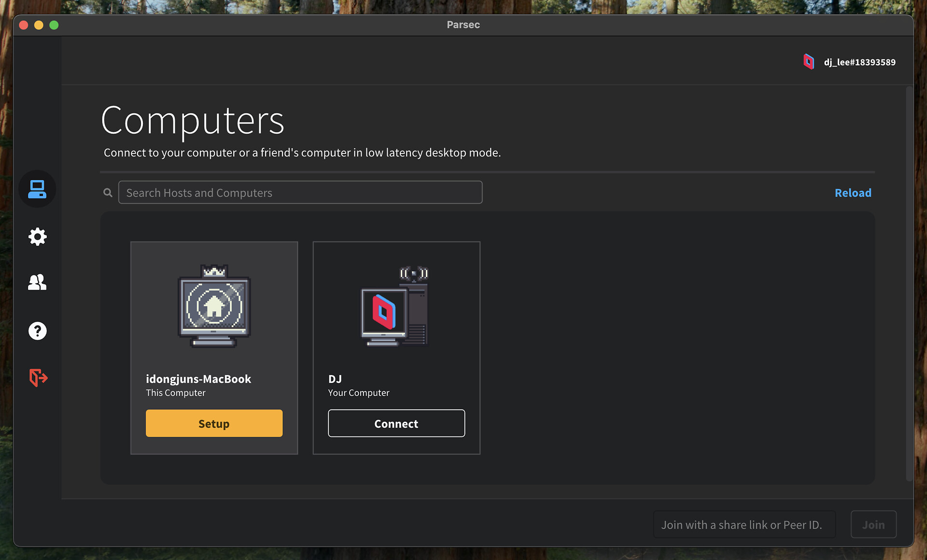
Task: Open the Settings gear in sidebar
Action: (x=37, y=237)
